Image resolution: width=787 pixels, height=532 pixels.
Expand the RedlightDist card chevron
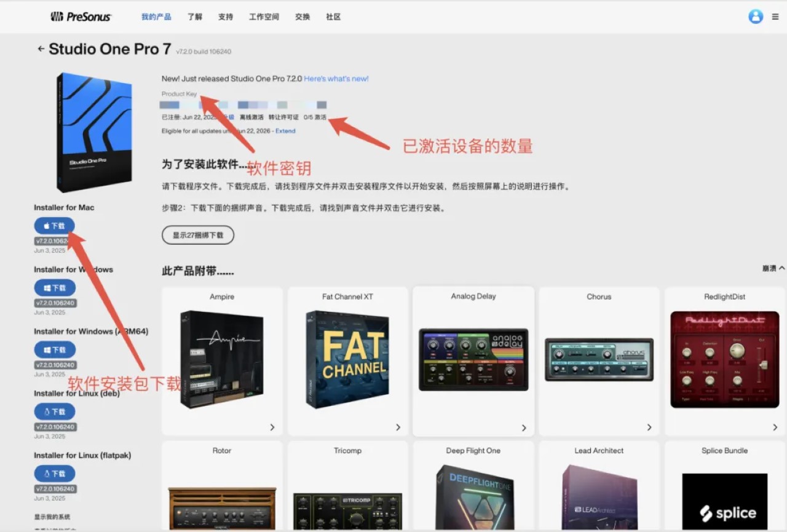coord(775,427)
